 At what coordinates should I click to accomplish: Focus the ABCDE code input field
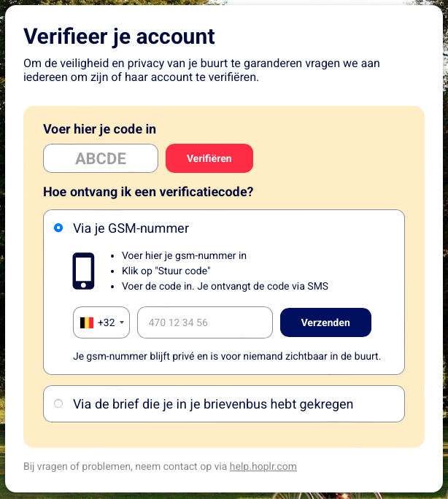(101, 158)
